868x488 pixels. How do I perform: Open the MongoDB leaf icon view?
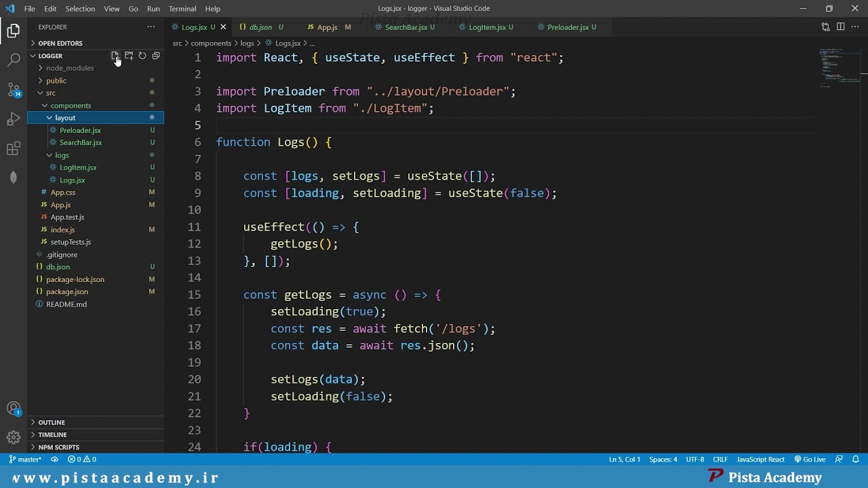14,178
